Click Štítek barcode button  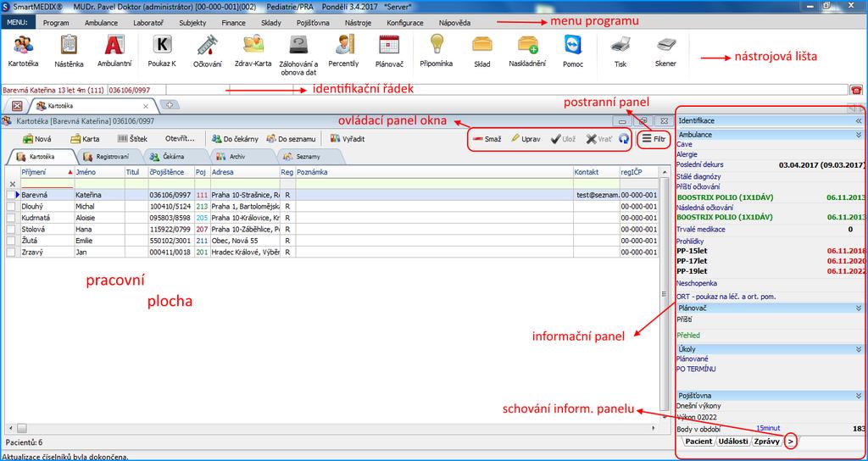point(132,140)
